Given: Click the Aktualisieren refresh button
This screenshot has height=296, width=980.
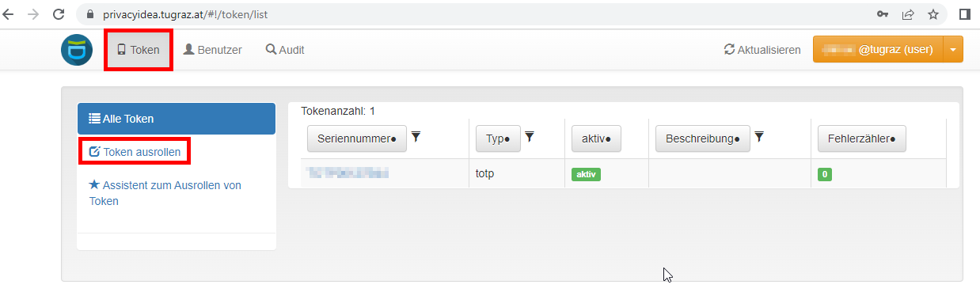Looking at the screenshot, I should tap(762, 50).
